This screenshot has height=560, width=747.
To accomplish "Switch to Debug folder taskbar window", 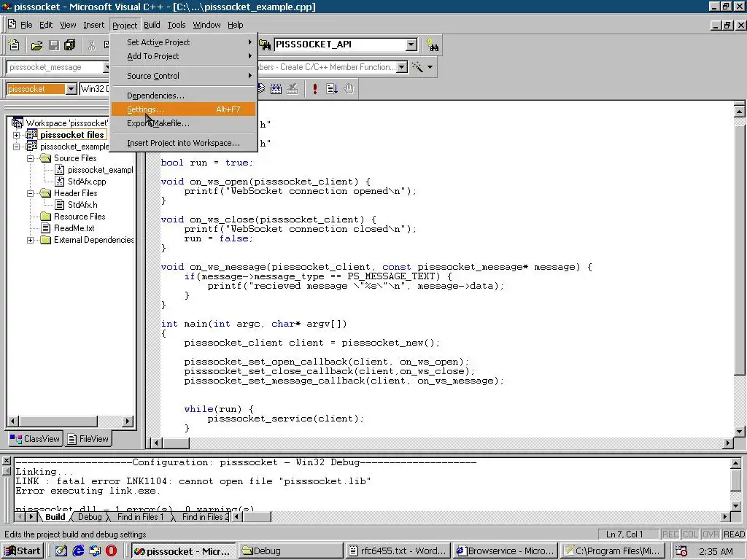I will (290, 551).
